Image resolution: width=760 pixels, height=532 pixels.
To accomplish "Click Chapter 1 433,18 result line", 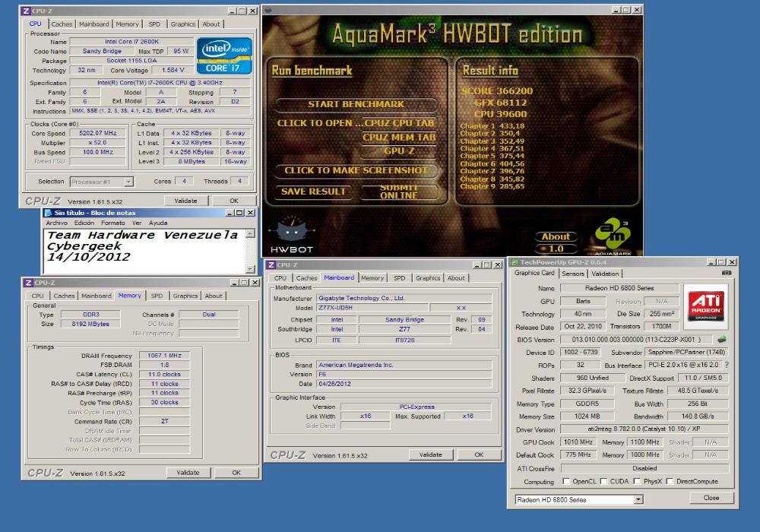I will click(492, 126).
